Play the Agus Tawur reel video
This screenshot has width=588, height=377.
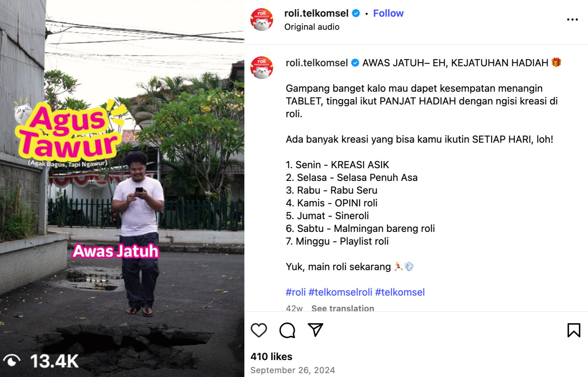(x=122, y=188)
